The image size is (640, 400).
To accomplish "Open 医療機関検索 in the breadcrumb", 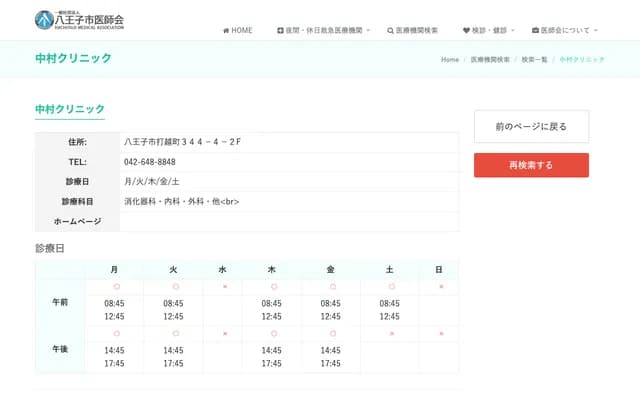I will tap(490, 60).
